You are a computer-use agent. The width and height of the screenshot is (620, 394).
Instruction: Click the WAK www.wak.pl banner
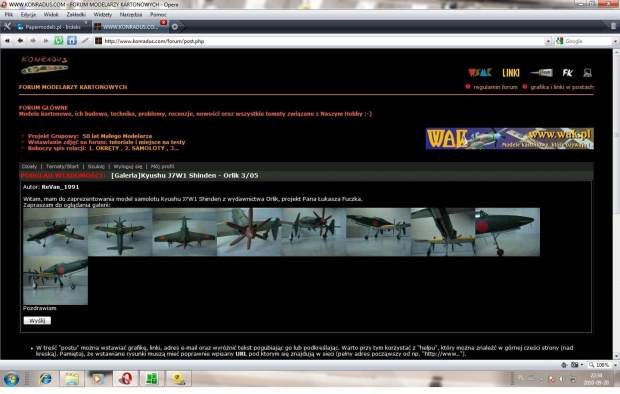pos(509,138)
